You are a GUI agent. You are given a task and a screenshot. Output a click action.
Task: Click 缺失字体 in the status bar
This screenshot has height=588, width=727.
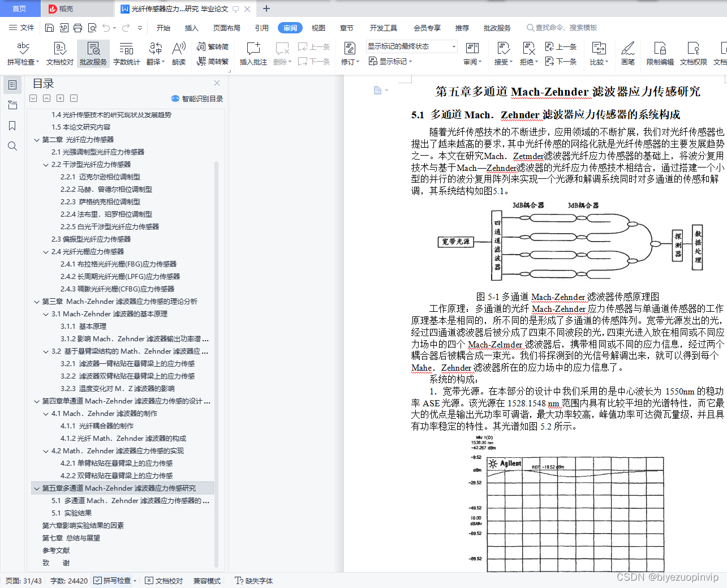point(254,581)
